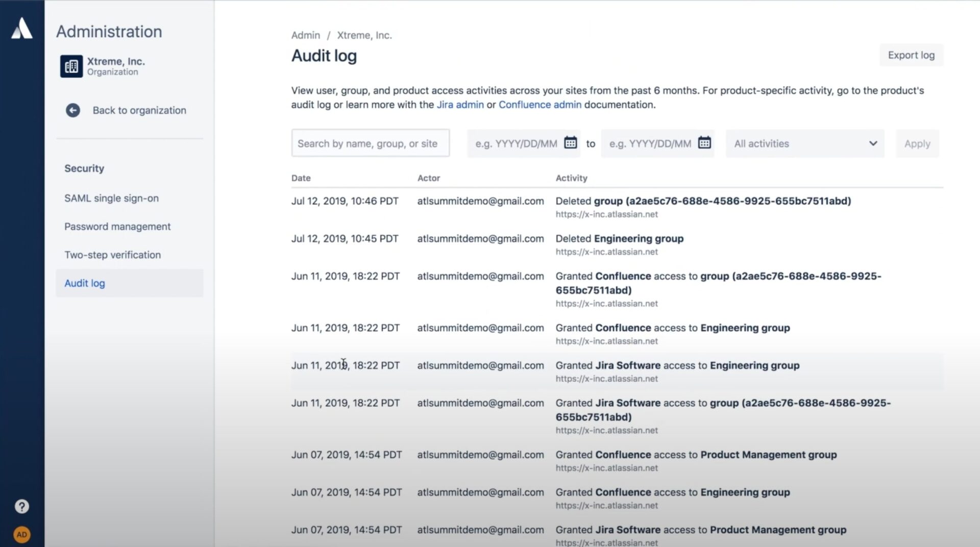
Task: Click the Activity column header
Action: 572,178
